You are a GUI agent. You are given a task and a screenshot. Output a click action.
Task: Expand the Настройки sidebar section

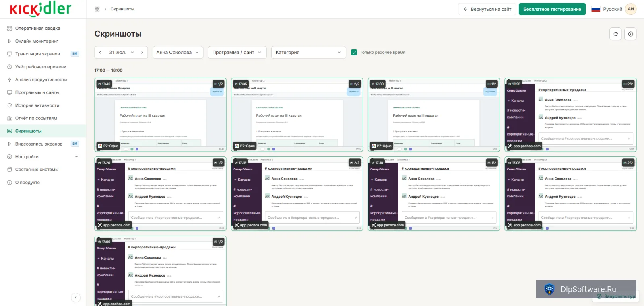pos(43,157)
